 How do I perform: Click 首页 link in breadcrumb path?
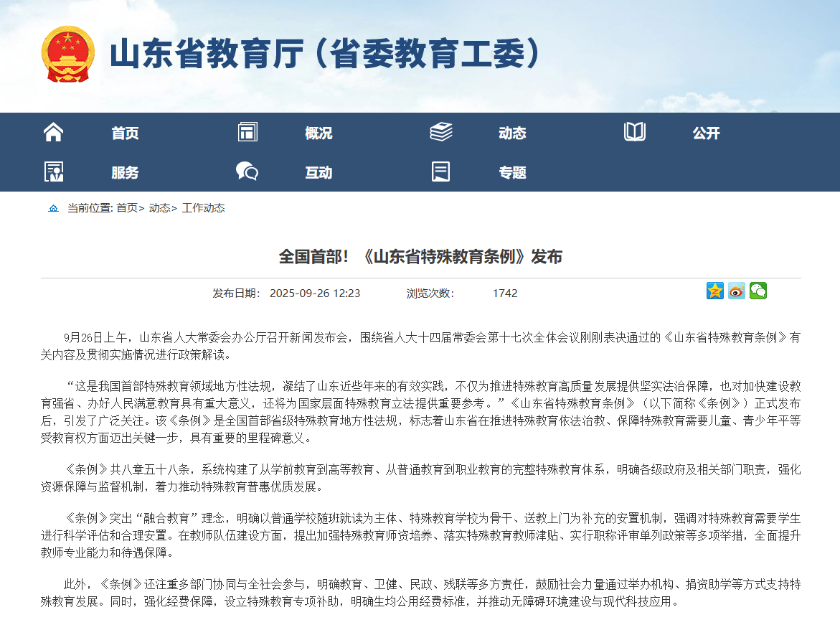coord(127,208)
